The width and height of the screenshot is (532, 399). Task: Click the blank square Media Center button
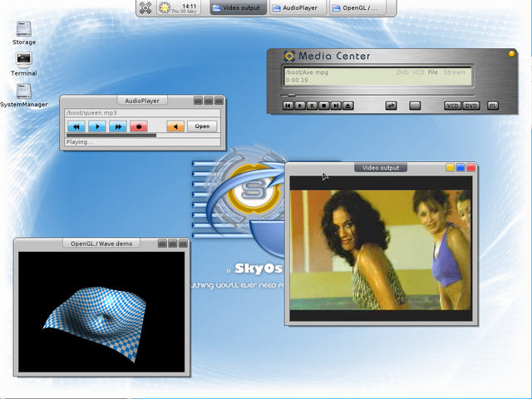click(415, 106)
